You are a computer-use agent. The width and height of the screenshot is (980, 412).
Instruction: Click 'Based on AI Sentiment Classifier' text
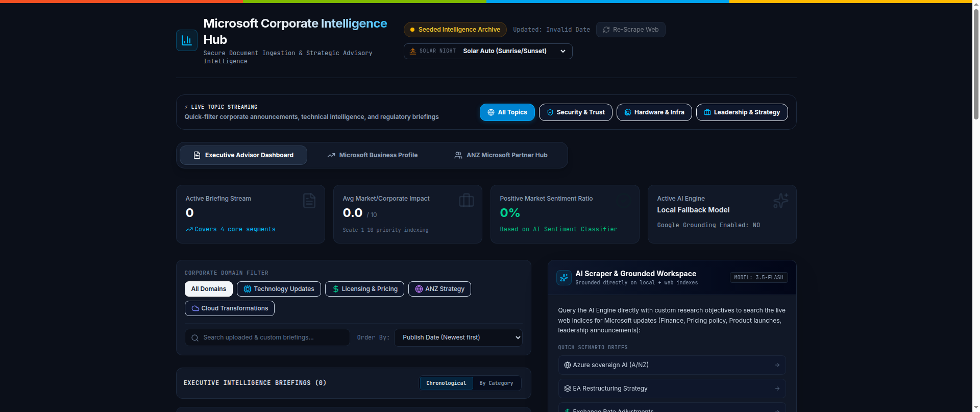[x=558, y=229]
